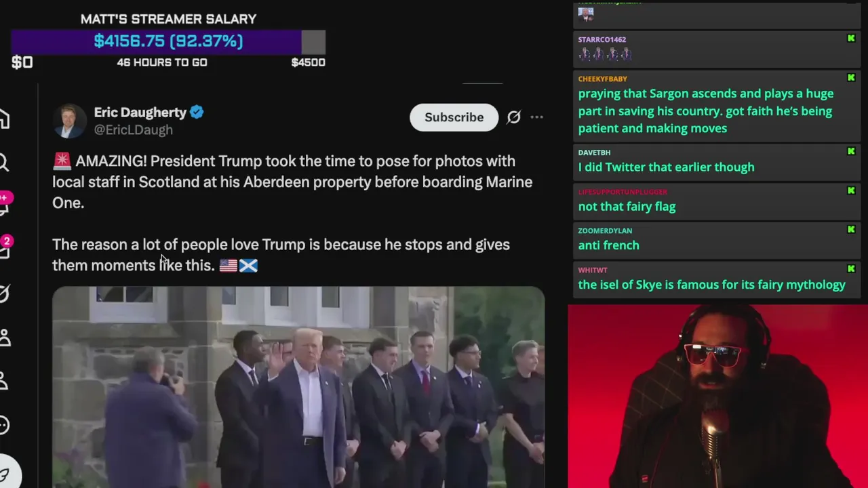Viewport: 868px width, 488px height.
Task: Open the Profile person icon
Action: [x=4, y=382]
